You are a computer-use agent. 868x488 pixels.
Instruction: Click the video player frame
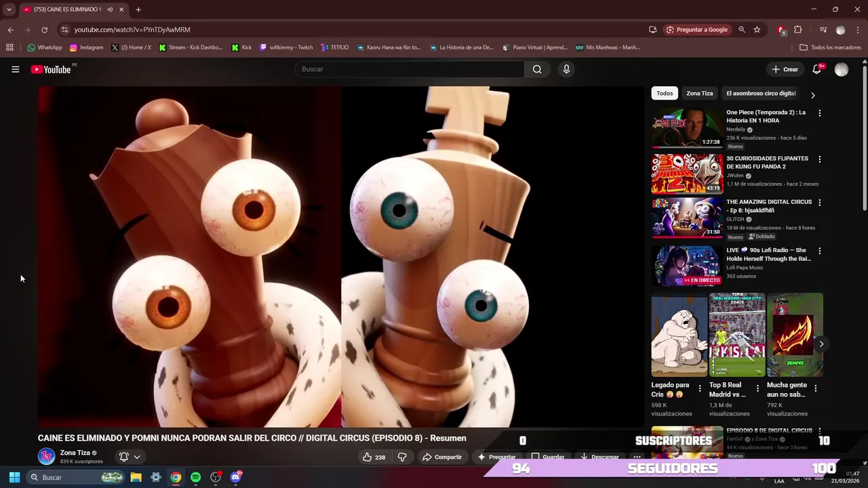click(340, 256)
